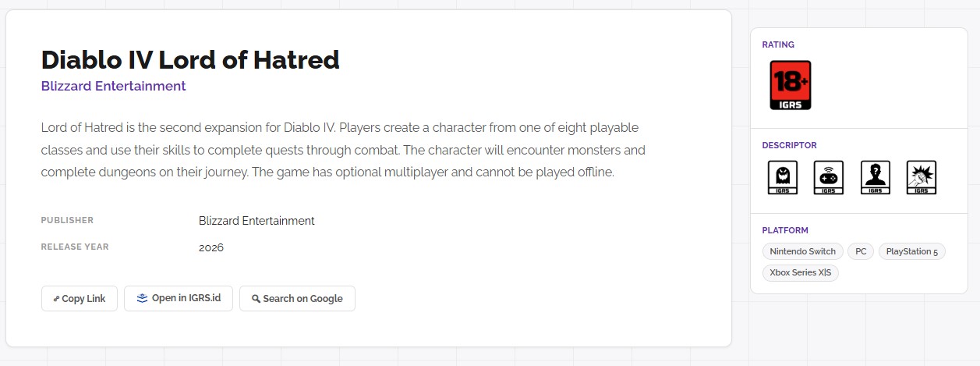The image size is (980, 366).
Task: Select the Xbox Series X|S platform tag
Action: click(x=800, y=273)
